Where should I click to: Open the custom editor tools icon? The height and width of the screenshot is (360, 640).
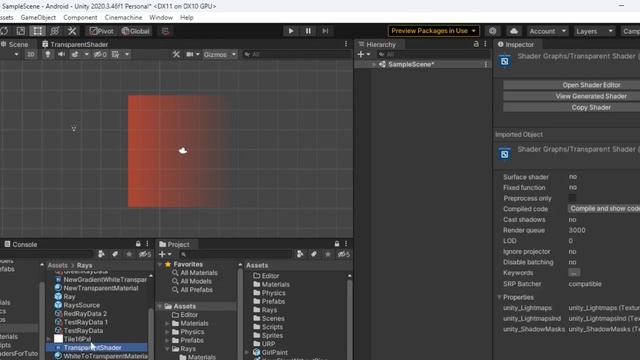pos(72,31)
